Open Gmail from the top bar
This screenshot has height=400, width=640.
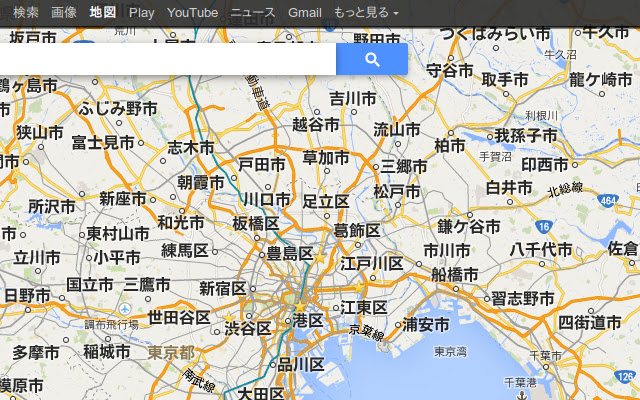click(304, 13)
